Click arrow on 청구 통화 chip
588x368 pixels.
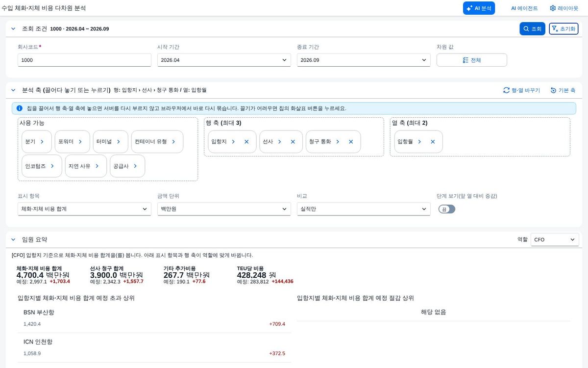point(338,141)
